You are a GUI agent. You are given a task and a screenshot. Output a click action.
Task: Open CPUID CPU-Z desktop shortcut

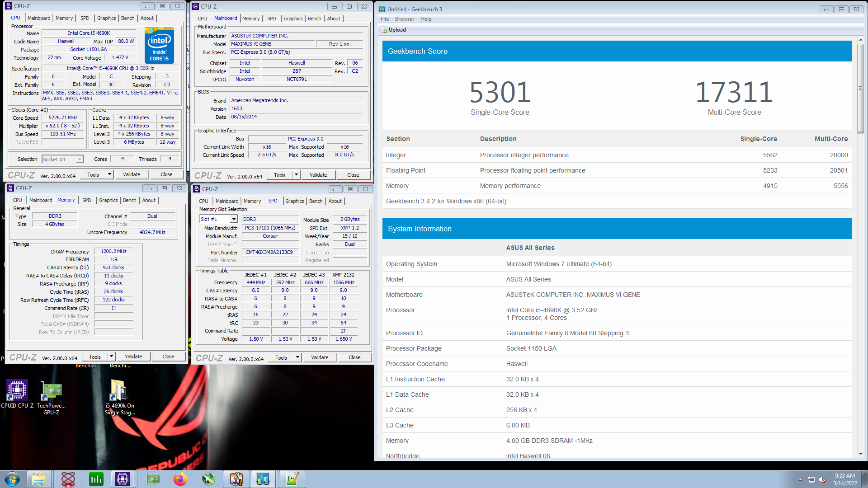click(17, 394)
